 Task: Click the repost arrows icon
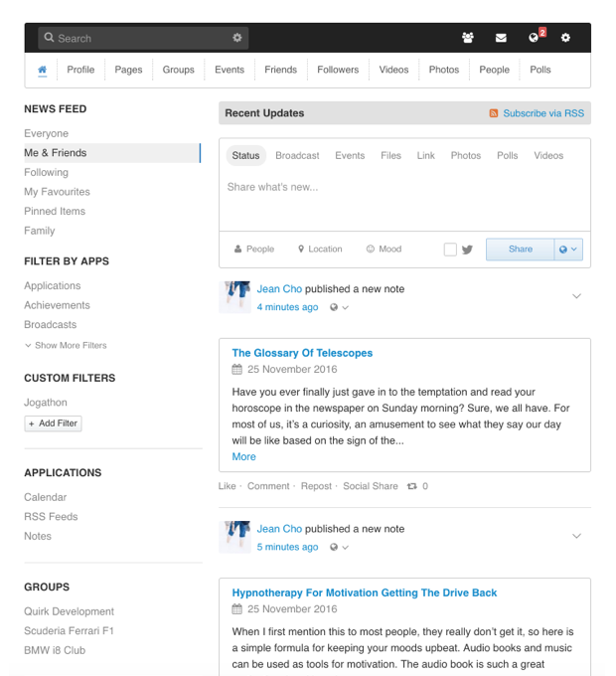410,486
